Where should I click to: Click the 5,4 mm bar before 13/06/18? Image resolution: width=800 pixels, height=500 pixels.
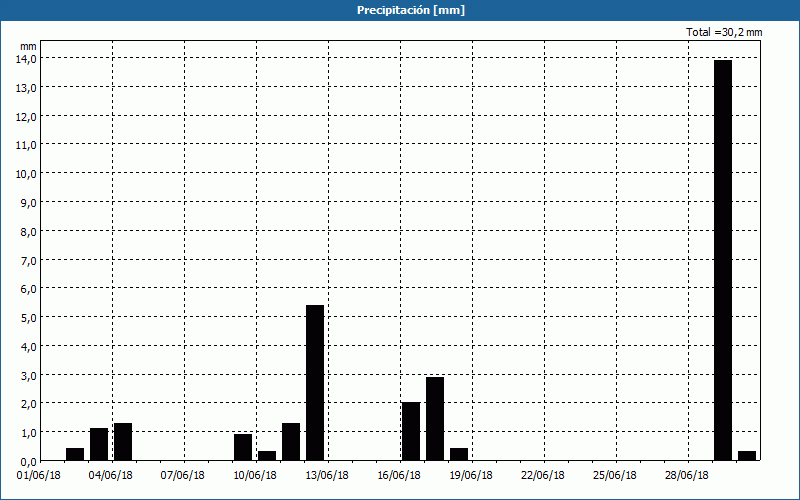point(315,383)
